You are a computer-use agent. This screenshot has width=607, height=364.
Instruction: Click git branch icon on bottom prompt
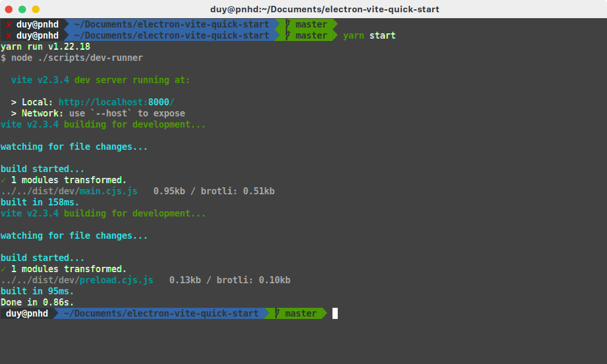click(277, 313)
